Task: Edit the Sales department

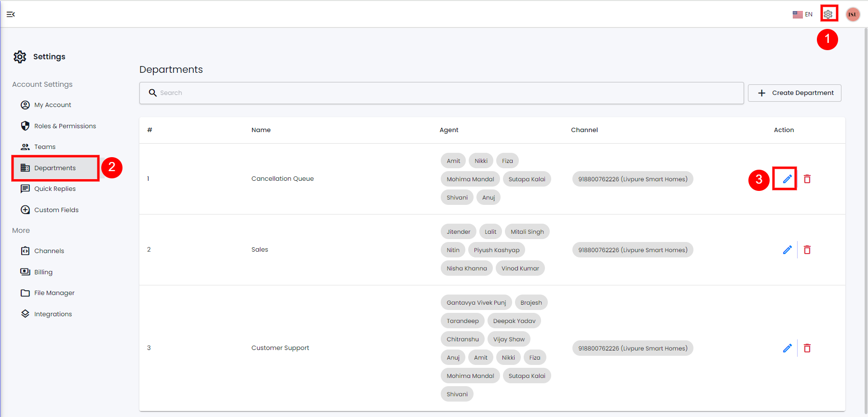Action: [x=787, y=250]
